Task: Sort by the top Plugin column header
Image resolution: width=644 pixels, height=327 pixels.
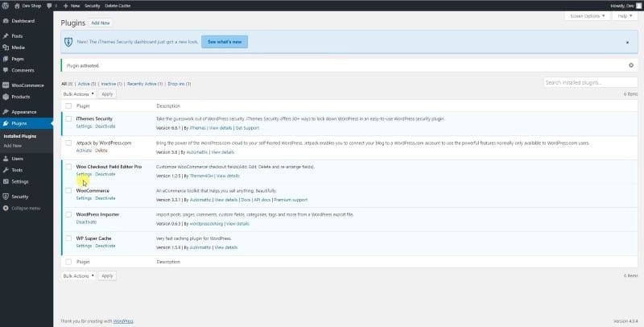Action: click(x=83, y=106)
